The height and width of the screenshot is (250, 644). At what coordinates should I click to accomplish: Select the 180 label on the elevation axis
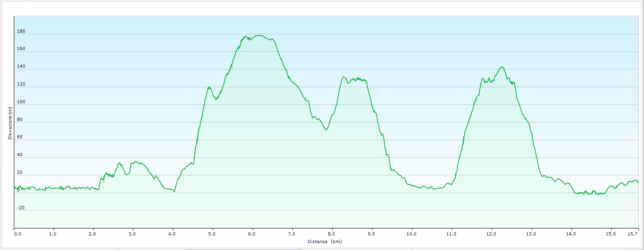click(x=21, y=31)
